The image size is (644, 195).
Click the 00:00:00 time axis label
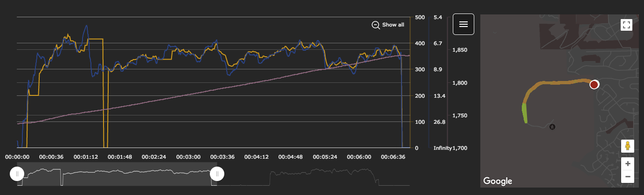pos(18,157)
